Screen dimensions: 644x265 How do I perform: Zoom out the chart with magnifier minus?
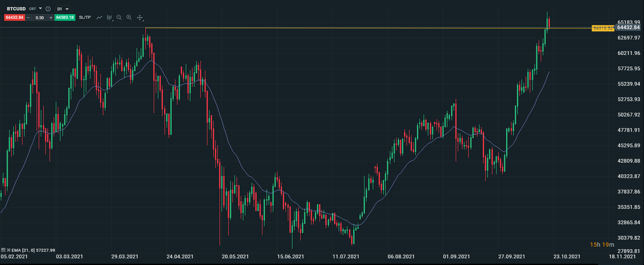tap(119, 17)
